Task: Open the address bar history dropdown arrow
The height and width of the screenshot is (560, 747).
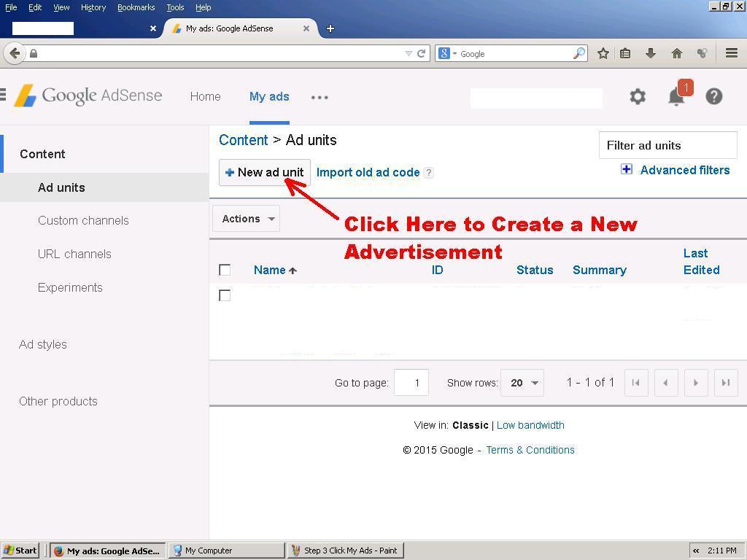Action: [409, 53]
